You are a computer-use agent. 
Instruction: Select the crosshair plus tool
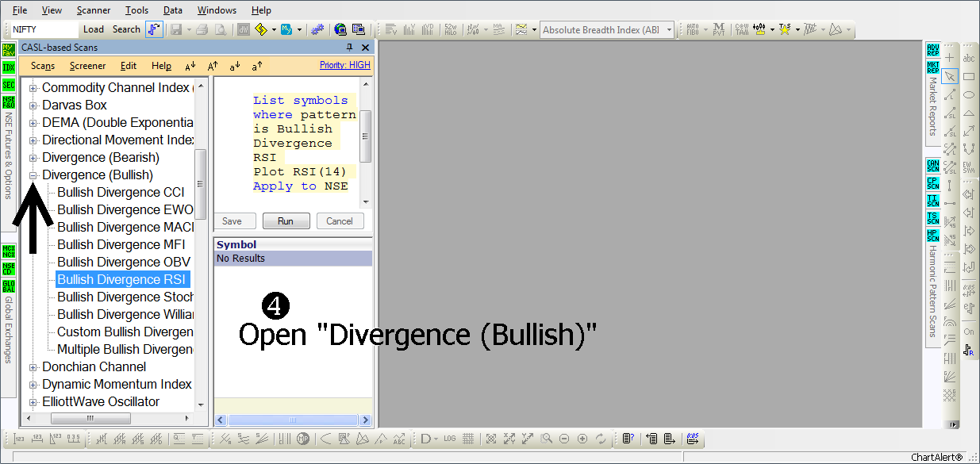[x=950, y=58]
